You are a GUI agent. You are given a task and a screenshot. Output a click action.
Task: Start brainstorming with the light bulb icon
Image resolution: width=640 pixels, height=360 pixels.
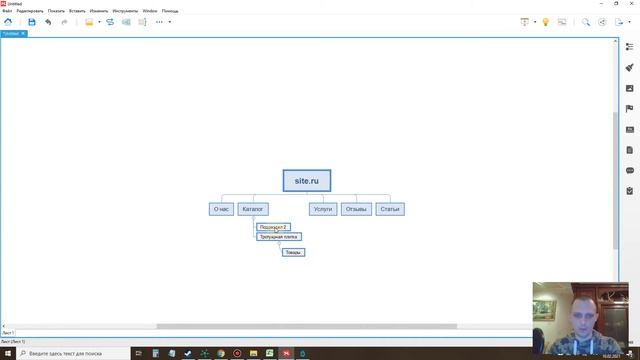(x=546, y=22)
